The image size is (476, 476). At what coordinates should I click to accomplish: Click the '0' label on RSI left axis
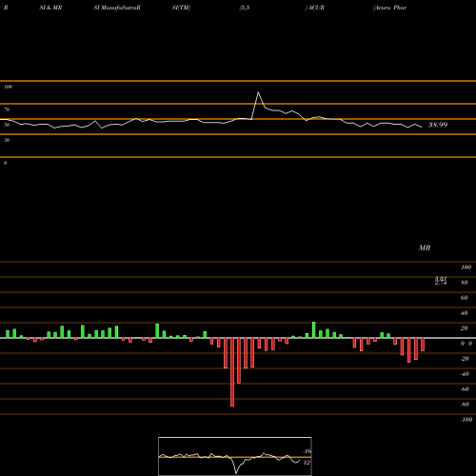click(5, 163)
